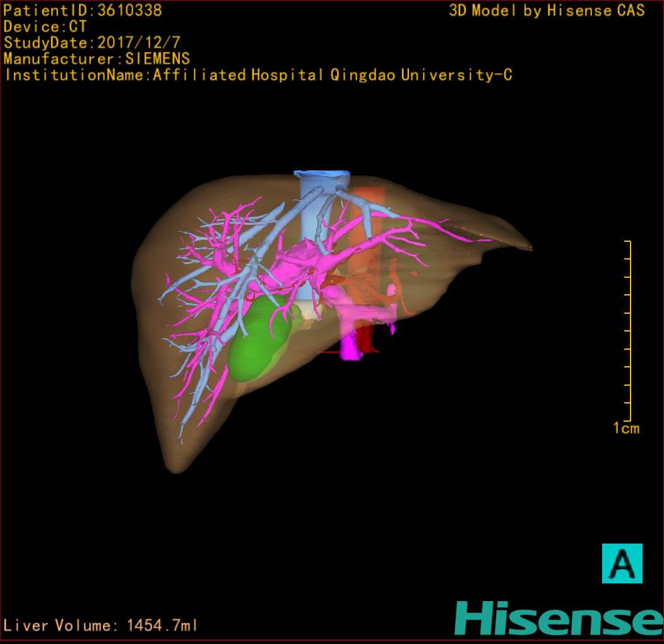The height and width of the screenshot is (644, 664).
Task: Click the dark red artery beside portal vein
Action: click(367, 339)
